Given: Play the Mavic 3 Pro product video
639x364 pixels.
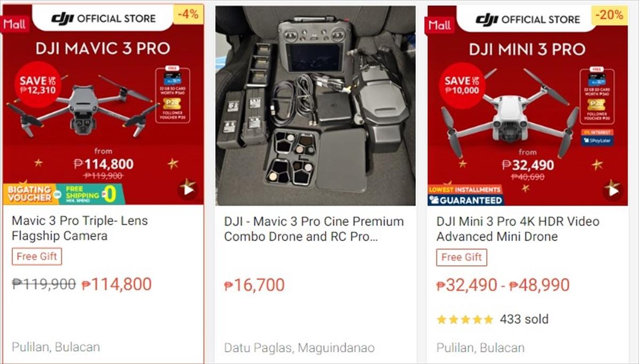Looking at the screenshot, I should pyautogui.click(x=187, y=191).
